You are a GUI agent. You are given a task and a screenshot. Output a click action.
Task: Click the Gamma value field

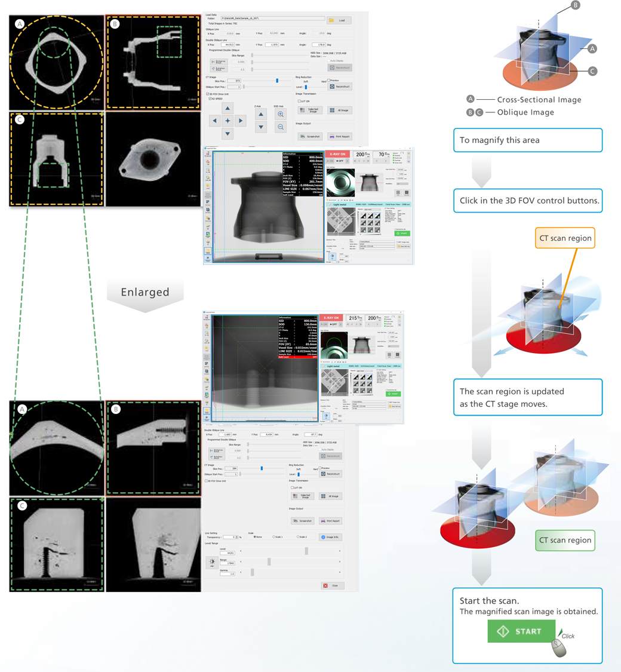click(x=228, y=574)
